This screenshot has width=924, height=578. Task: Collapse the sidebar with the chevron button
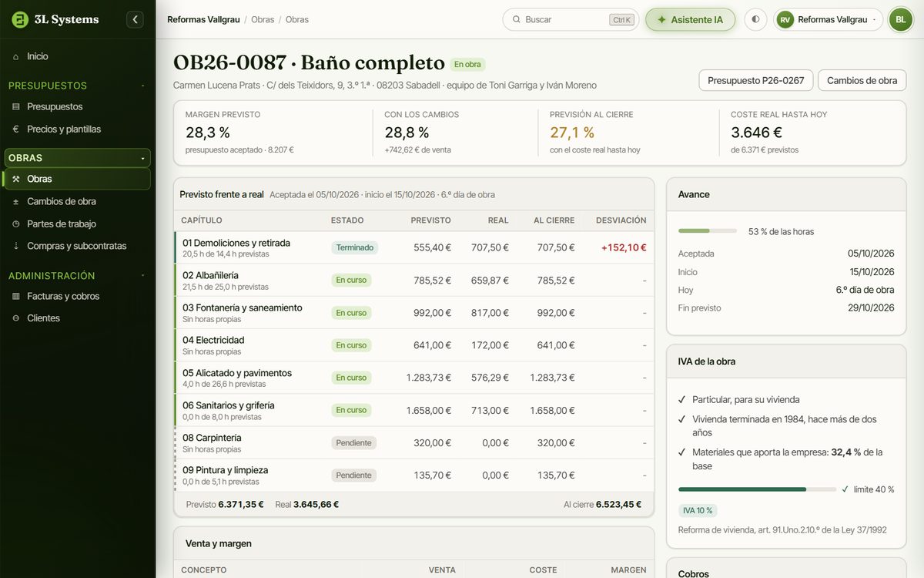coord(136,19)
